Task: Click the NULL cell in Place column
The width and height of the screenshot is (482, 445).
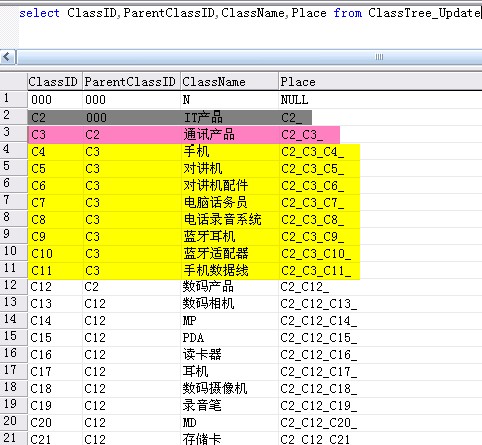Action: [x=294, y=100]
